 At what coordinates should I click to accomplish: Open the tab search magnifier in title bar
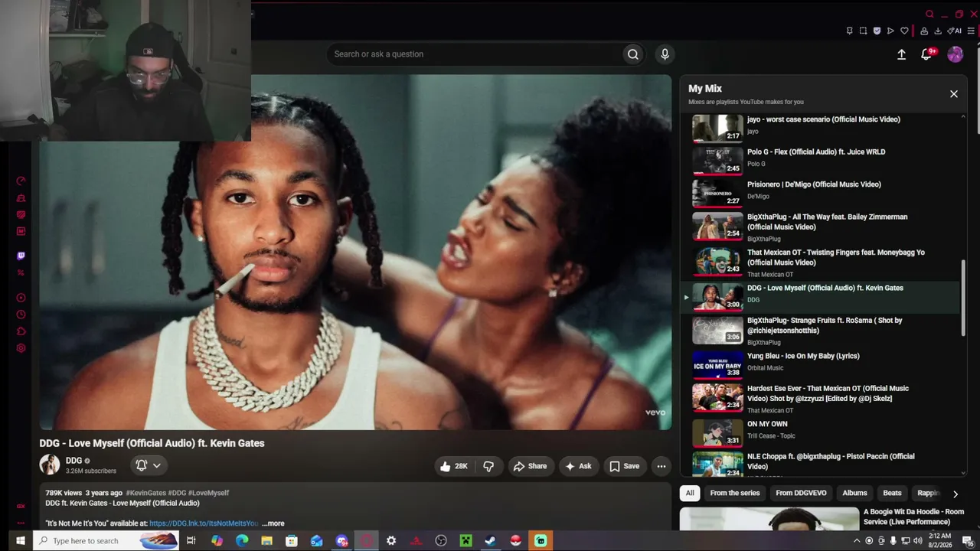(x=929, y=14)
